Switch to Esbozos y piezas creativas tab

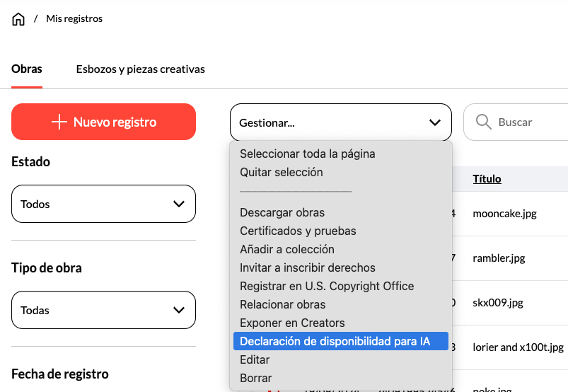tap(140, 69)
